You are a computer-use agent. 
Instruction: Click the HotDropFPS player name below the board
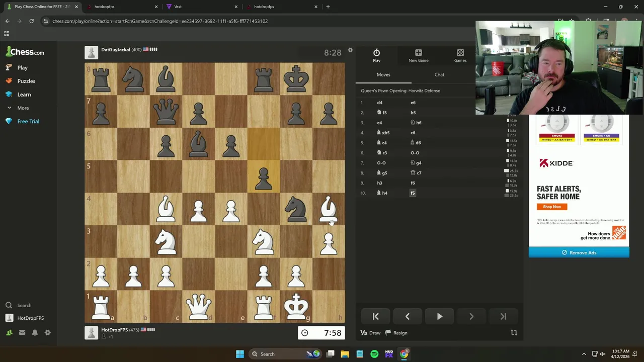114,330
